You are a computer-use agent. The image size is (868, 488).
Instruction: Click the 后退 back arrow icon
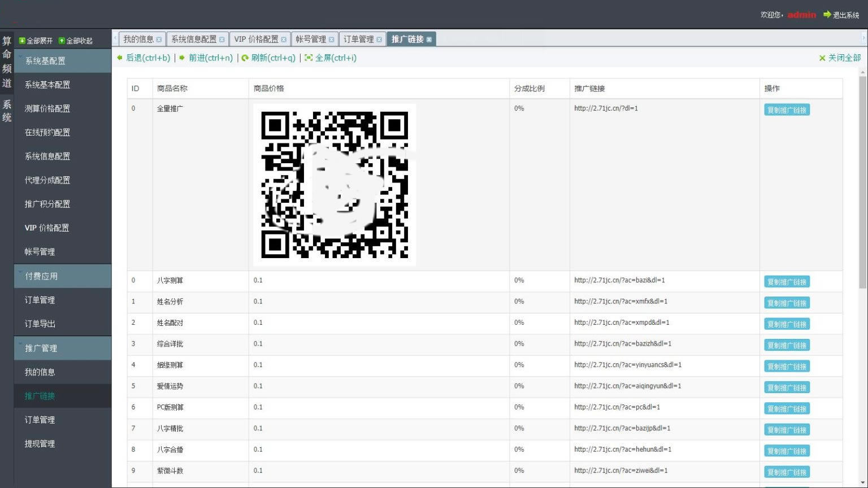[120, 58]
